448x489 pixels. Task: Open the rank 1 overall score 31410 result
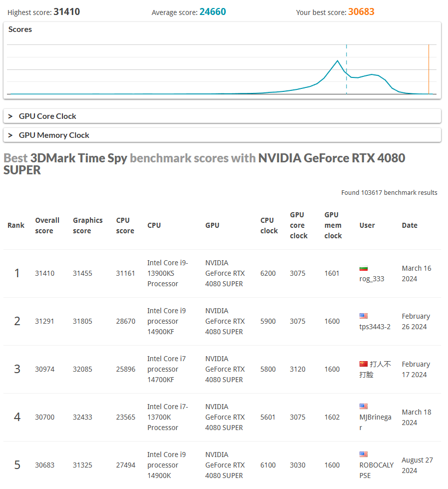pyautogui.click(x=44, y=274)
